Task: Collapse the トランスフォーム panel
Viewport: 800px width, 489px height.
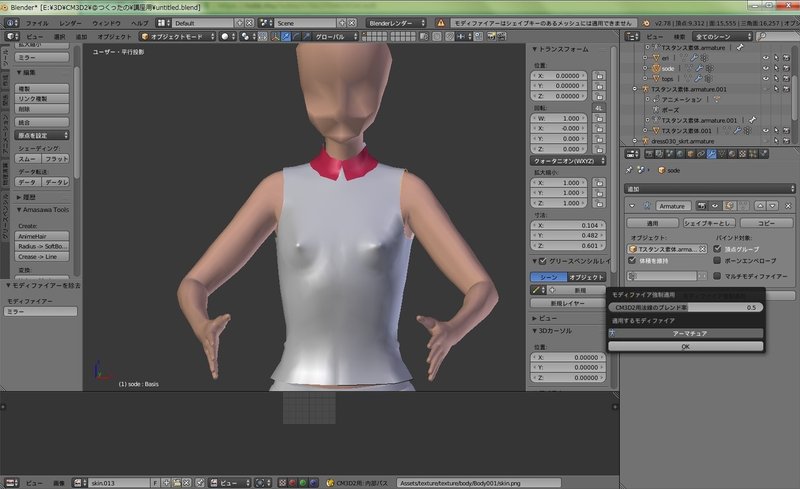Action: (535, 49)
